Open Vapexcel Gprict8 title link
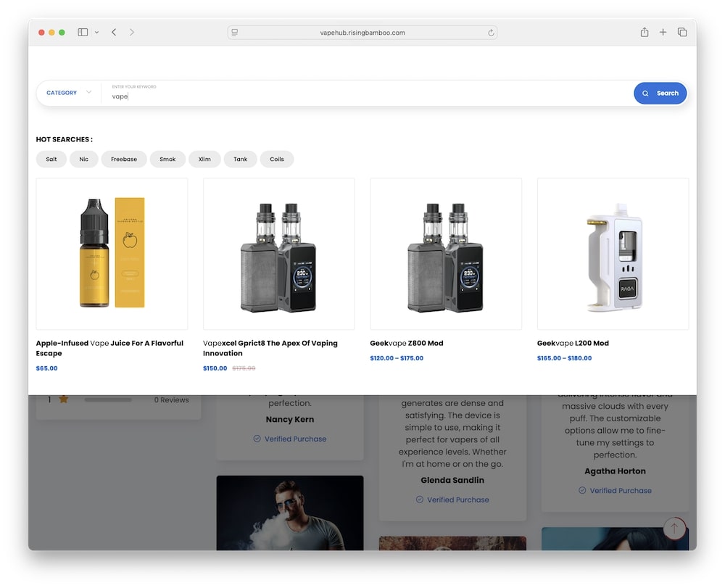Viewport: 725px width, 588px height. (x=270, y=348)
